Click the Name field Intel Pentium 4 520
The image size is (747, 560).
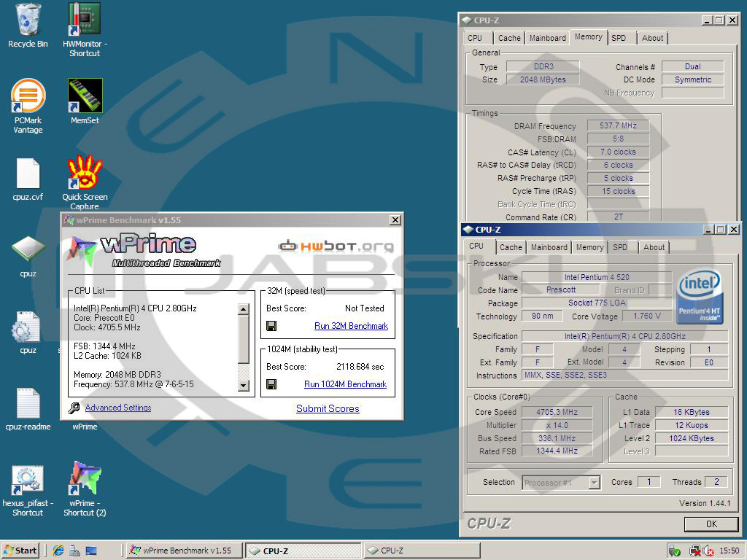pos(597,276)
